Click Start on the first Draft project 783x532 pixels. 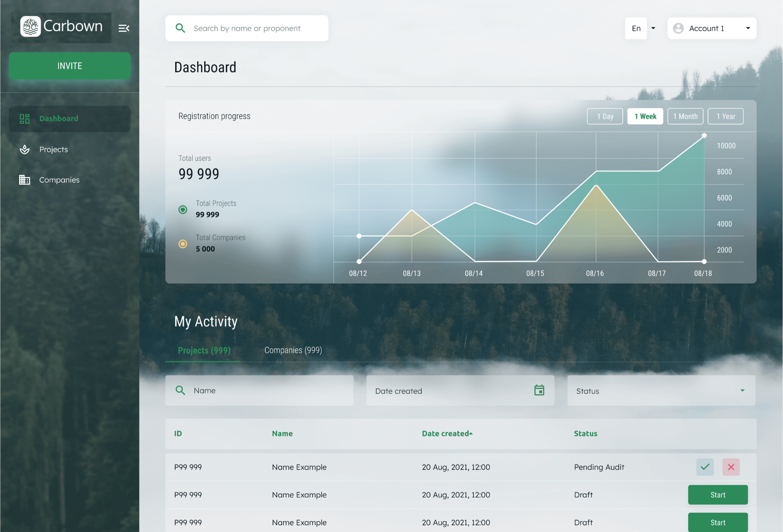pyautogui.click(x=717, y=495)
